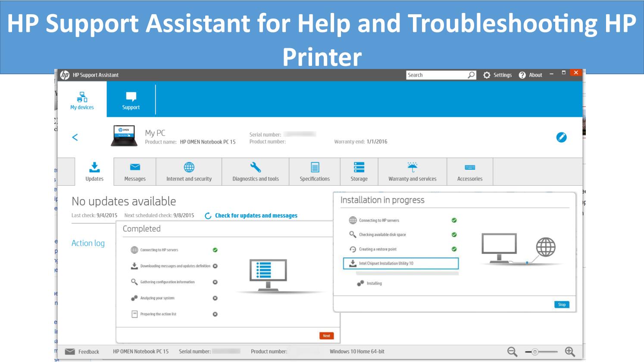Screen dimensions: 644x362
Task: Click the Warranty end 1/1/2016 text
Action: 361,142
